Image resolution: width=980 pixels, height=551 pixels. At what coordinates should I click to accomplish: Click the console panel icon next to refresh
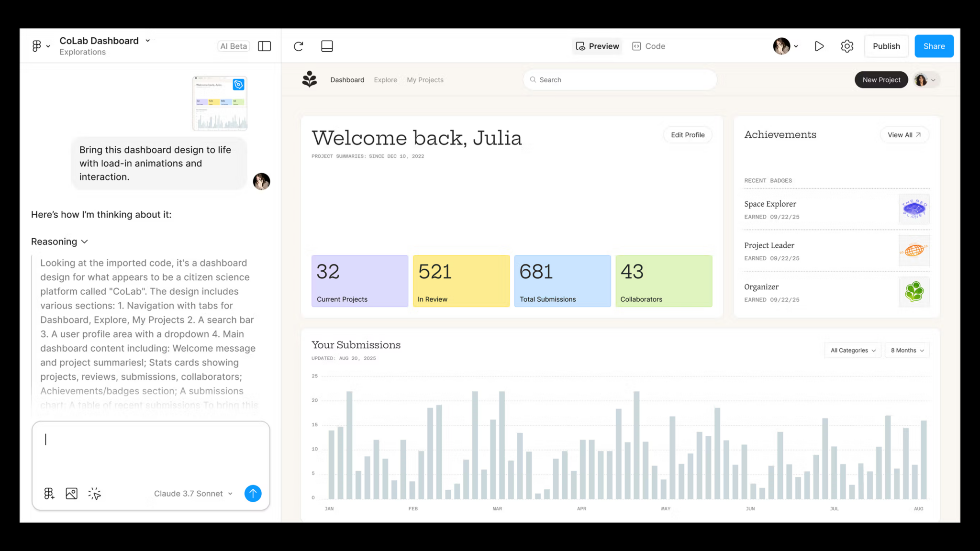pyautogui.click(x=327, y=46)
